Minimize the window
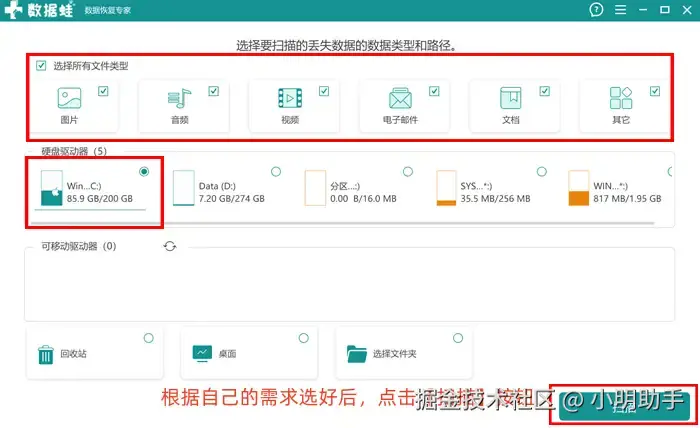 point(643,9)
